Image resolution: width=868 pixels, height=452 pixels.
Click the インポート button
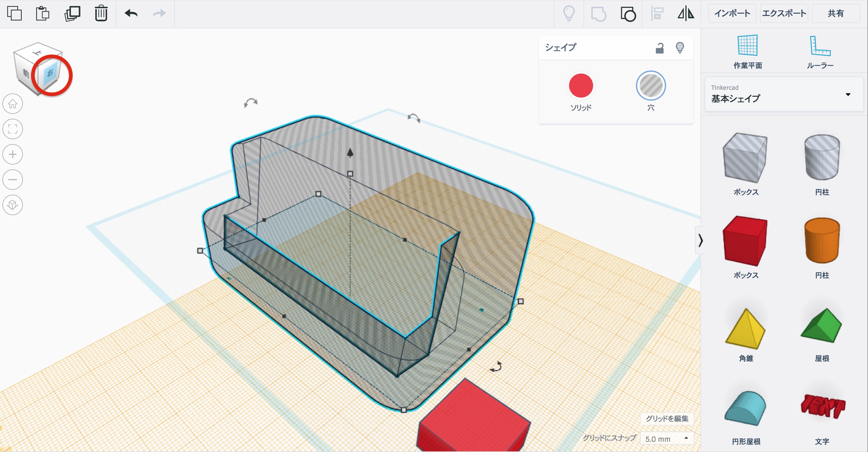[x=732, y=14]
